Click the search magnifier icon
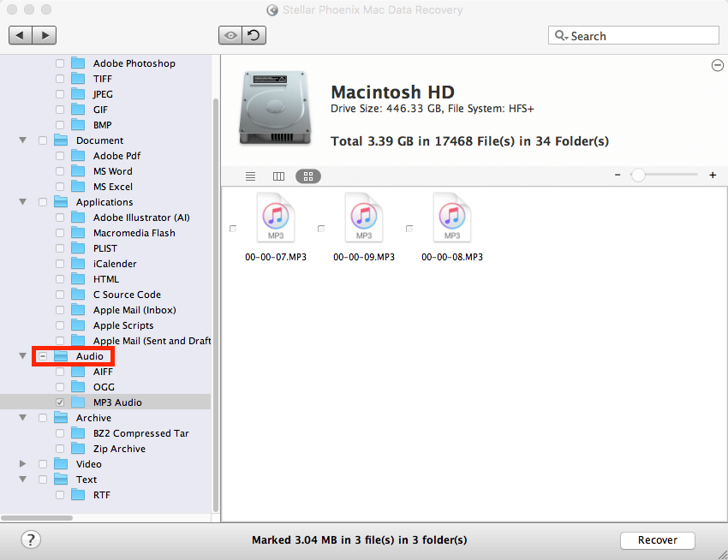Image resolution: width=728 pixels, height=560 pixels. click(561, 36)
